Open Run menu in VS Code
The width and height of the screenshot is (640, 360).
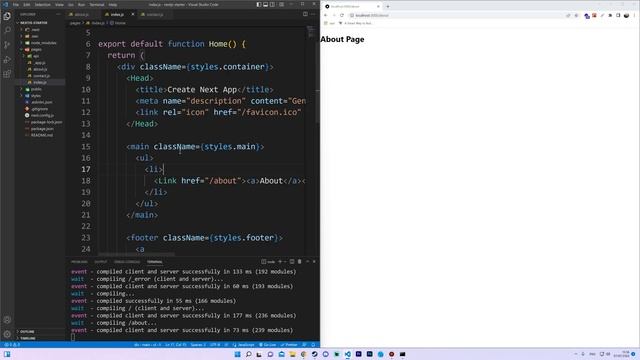[81, 4]
